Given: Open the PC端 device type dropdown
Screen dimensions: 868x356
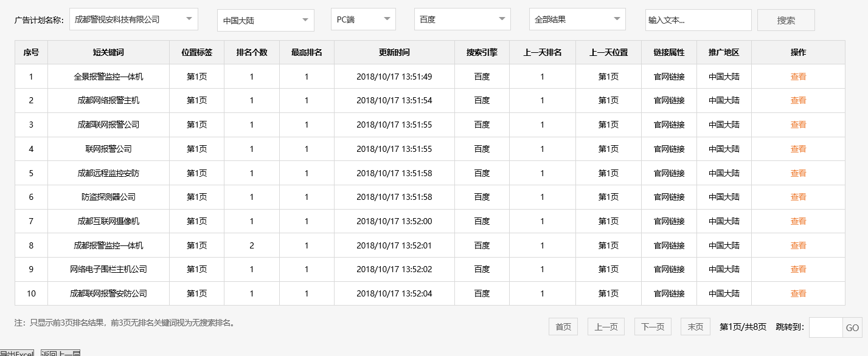Looking at the screenshot, I should pos(362,19).
